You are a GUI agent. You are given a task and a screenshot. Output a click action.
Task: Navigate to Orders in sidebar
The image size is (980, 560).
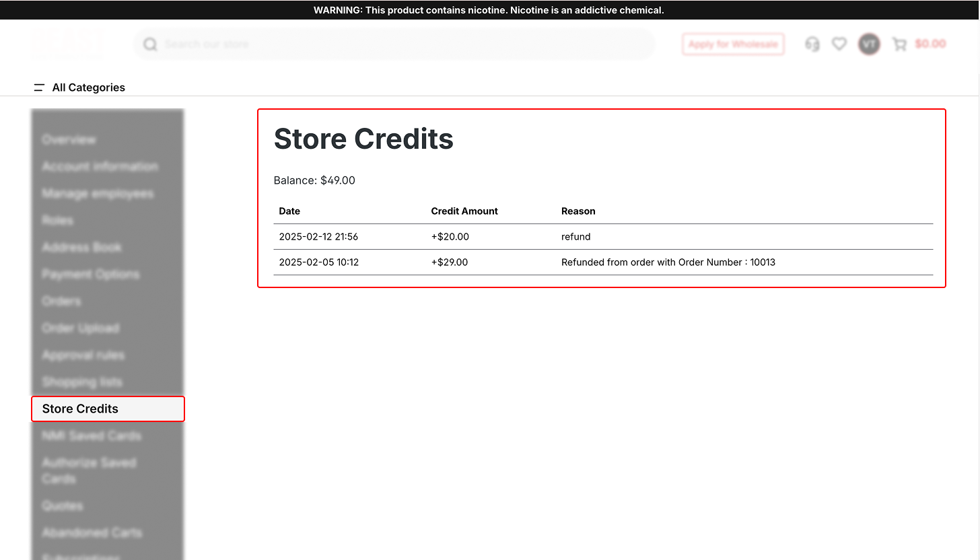point(61,301)
